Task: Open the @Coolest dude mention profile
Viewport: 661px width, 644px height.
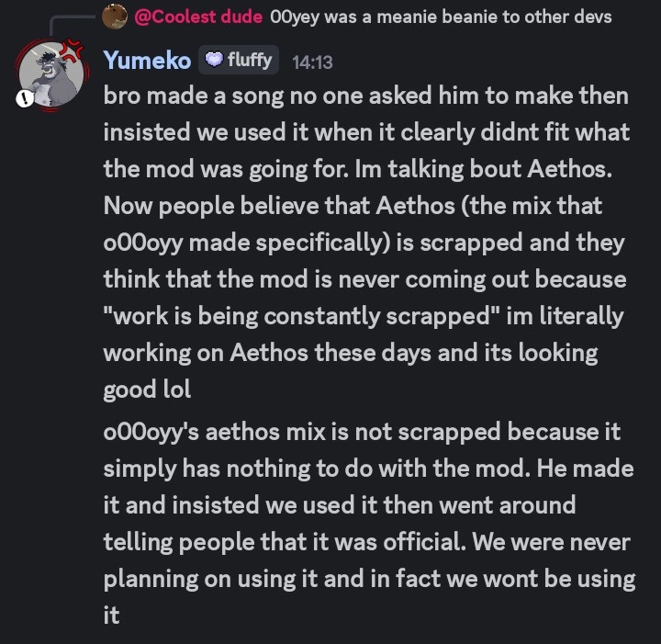Action: click(x=197, y=17)
